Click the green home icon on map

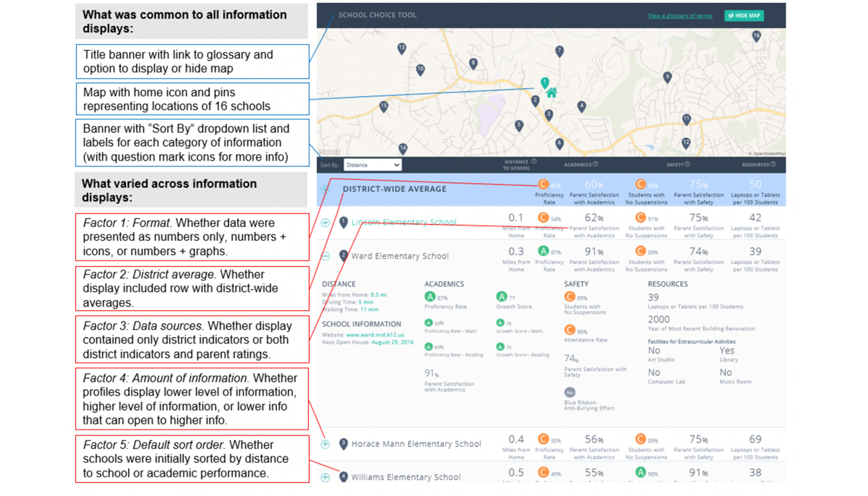(x=552, y=93)
